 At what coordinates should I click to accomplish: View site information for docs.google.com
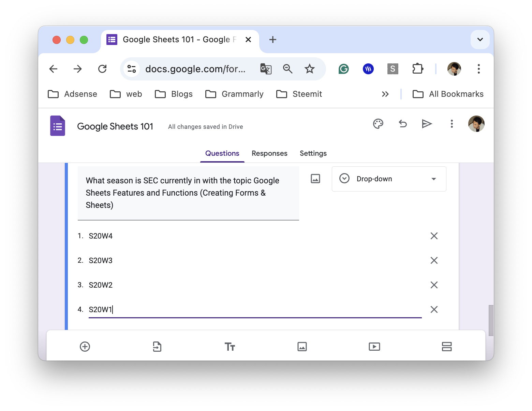(132, 69)
